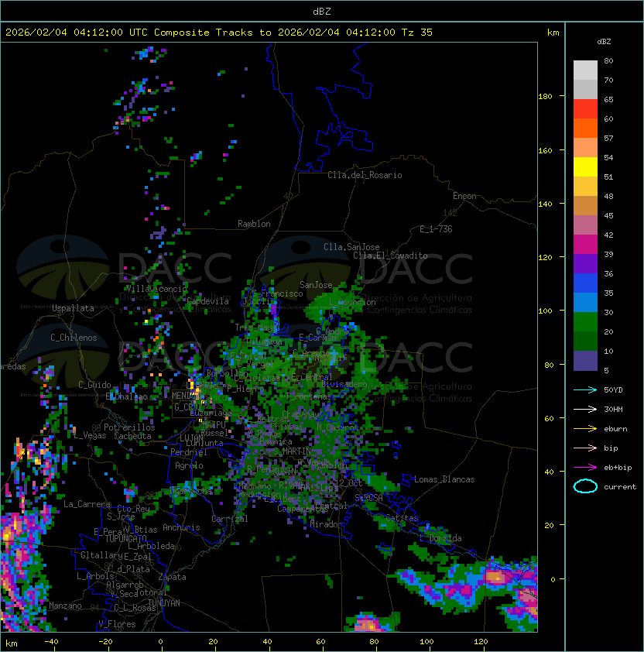The width and height of the screenshot is (644, 652).
Task: Click the 'SanJose' map label
Action: point(316,285)
